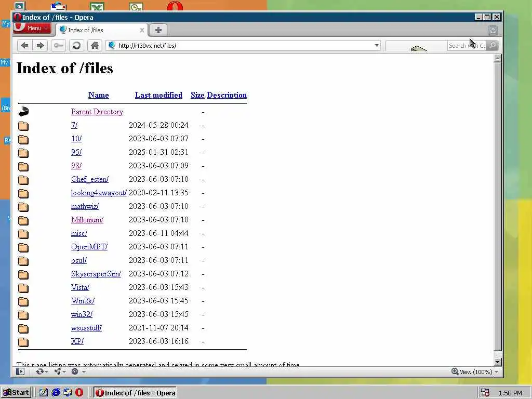532x399 pixels.
Task: Open the Win2k/ folder link
Action: coord(83,301)
